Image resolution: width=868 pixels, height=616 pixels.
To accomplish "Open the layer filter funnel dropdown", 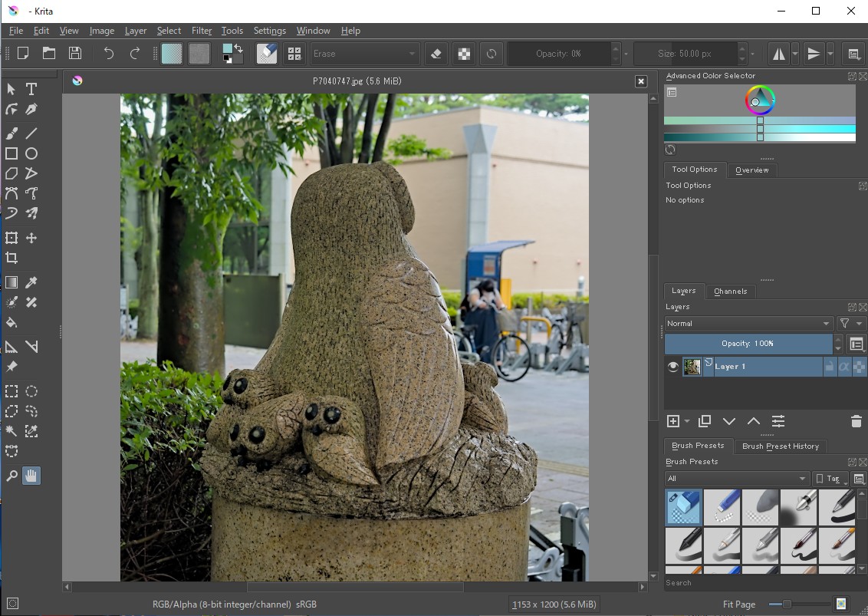I will [850, 324].
